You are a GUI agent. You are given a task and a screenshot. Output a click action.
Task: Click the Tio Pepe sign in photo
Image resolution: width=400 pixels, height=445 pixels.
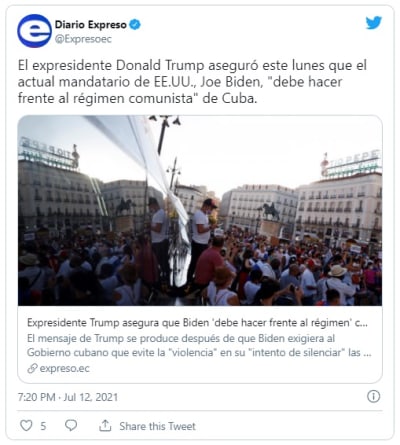pyautogui.click(x=350, y=163)
